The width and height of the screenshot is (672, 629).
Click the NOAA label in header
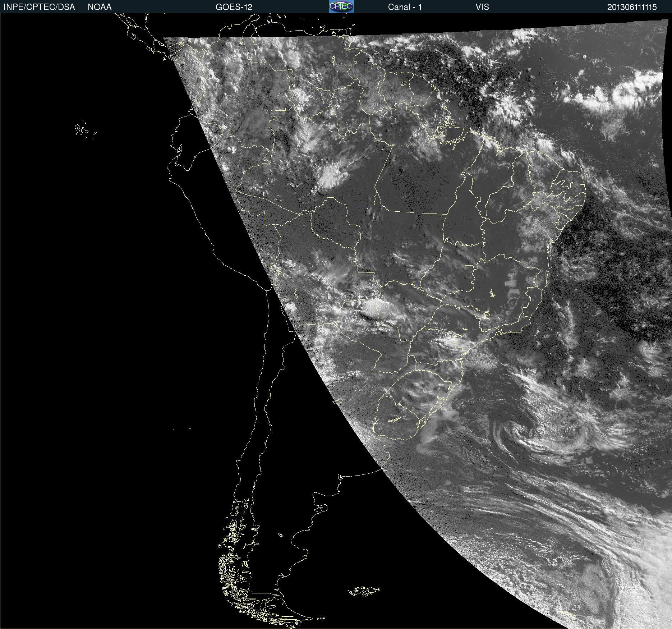[100, 7]
